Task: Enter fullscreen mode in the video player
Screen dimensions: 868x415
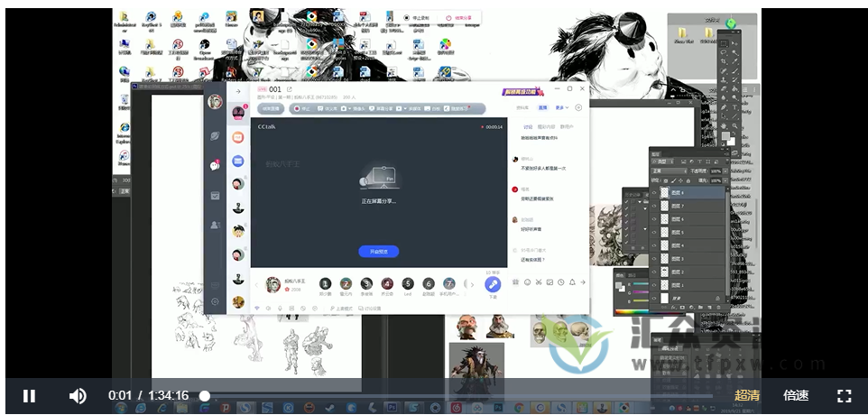Action: [x=844, y=396]
